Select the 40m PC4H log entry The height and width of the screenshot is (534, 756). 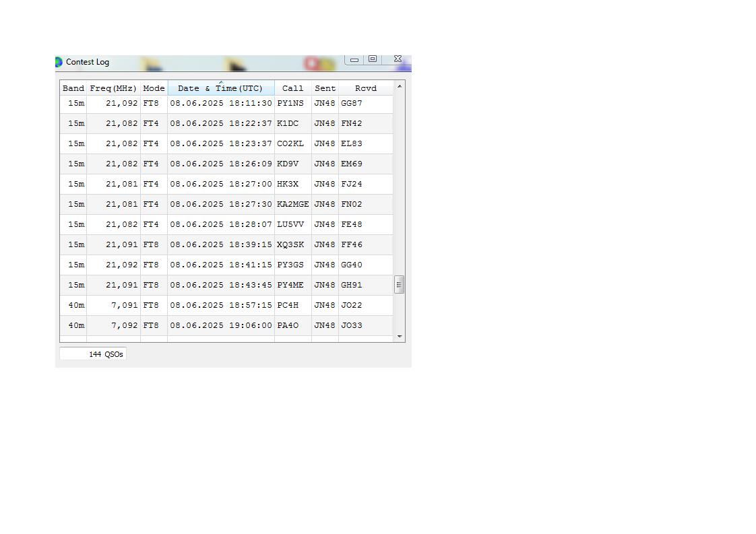pos(288,305)
